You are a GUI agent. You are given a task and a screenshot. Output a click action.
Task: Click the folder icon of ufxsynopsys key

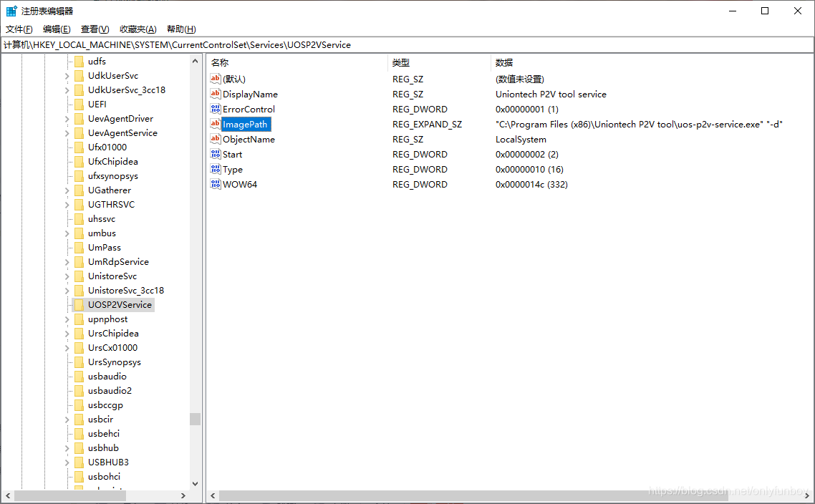click(x=79, y=176)
